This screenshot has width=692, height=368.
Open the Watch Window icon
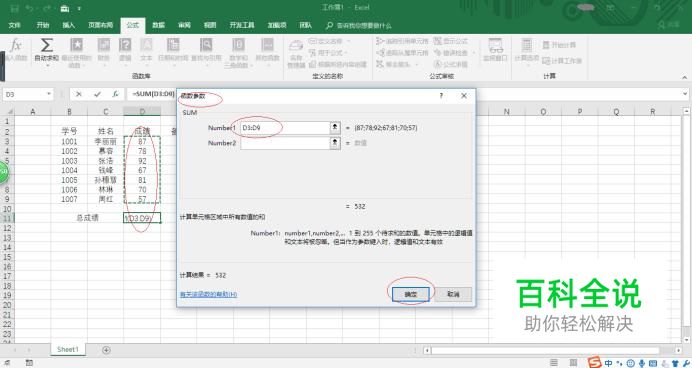tap(496, 45)
